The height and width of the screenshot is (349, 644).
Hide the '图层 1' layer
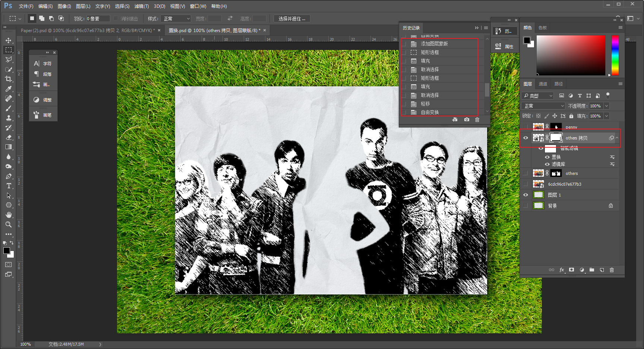click(x=525, y=195)
